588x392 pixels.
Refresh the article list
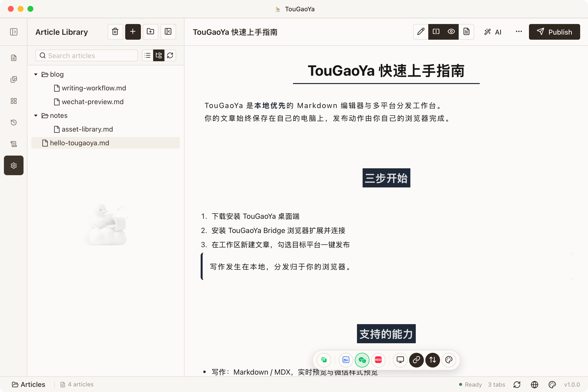pyautogui.click(x=170, y=55)
